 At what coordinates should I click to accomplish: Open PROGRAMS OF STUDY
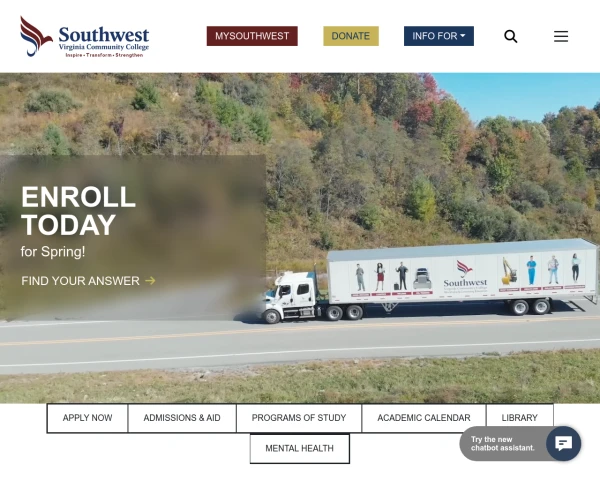[299, 418]
